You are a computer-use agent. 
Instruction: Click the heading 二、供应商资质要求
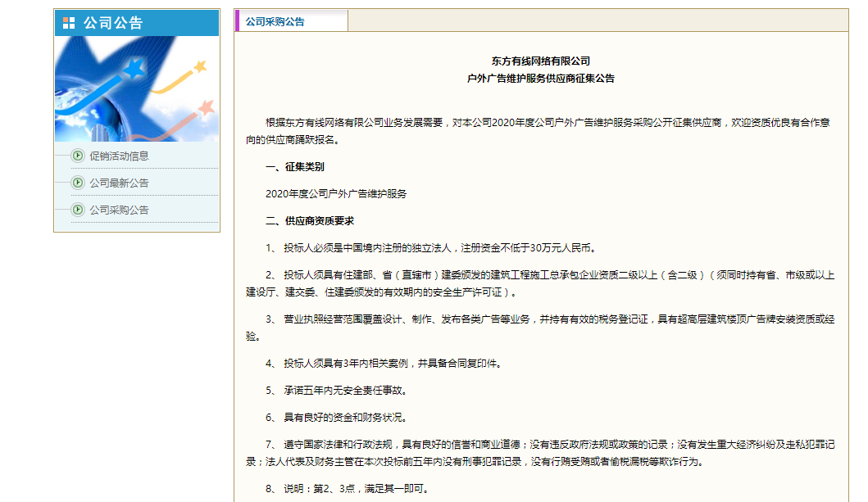(x=310, y=221)
